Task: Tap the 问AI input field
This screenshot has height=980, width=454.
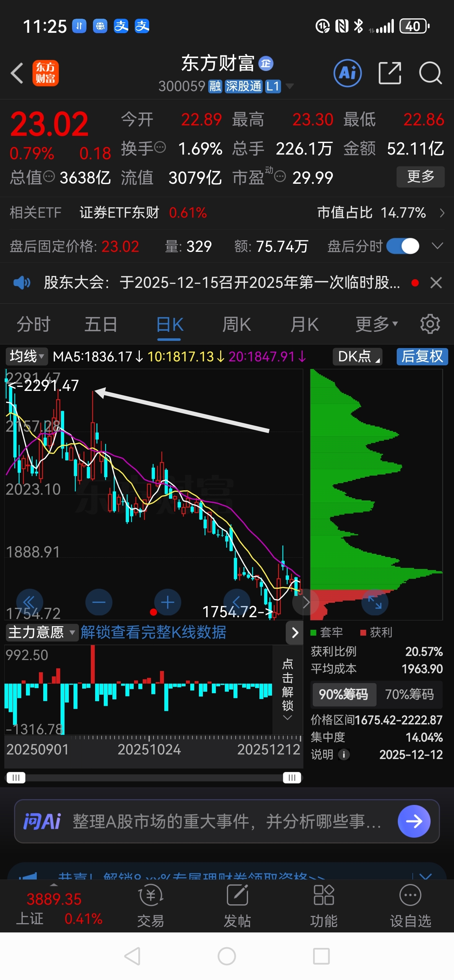Action: pyautogui.click(x=227, y=821)
